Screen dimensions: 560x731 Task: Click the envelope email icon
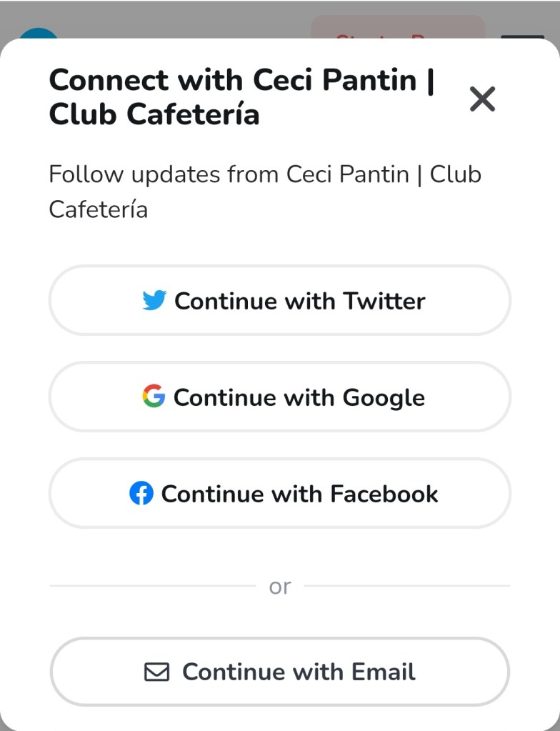point(157,672)
